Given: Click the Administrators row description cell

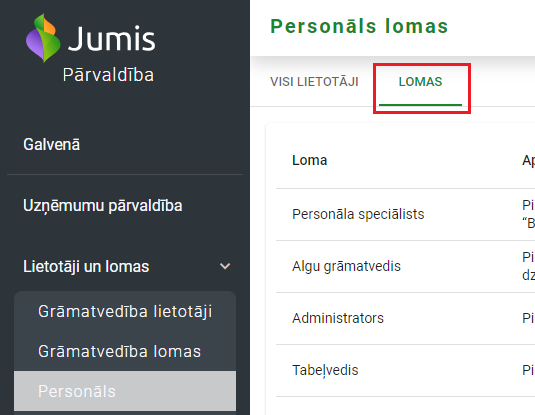Looking at the screenshot, I should point(529,318).
